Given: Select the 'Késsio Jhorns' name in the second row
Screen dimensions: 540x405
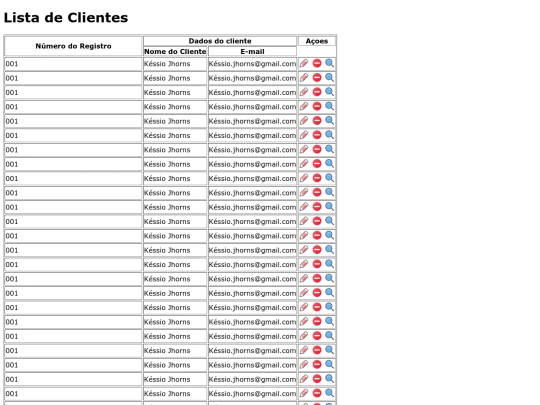Looking at the screenshot, I should click(167, 79).
